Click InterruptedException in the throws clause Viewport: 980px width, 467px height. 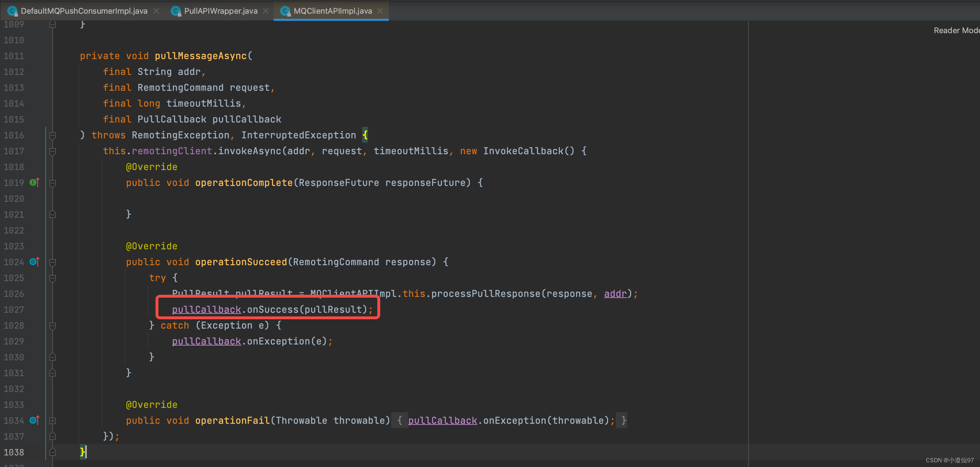click(298, 135)
